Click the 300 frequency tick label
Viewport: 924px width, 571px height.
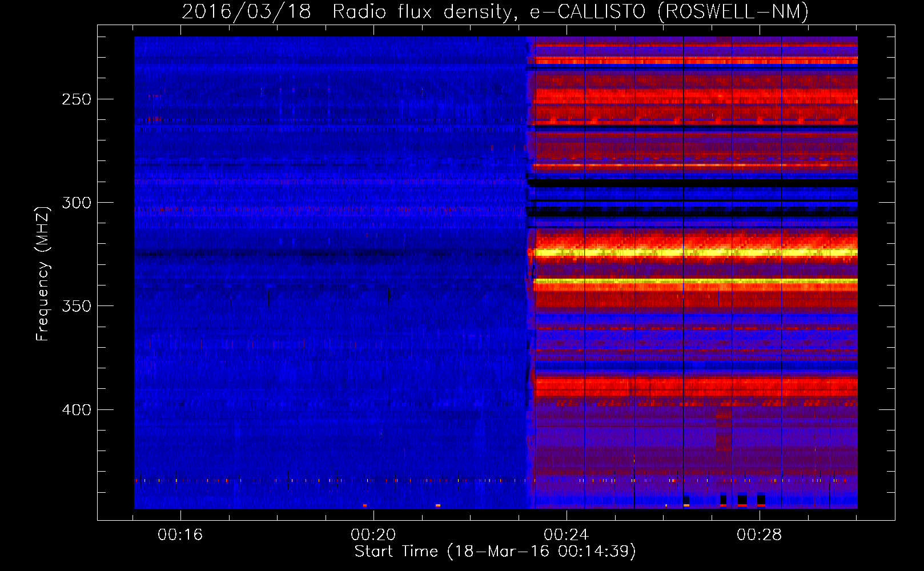point(77,203)
